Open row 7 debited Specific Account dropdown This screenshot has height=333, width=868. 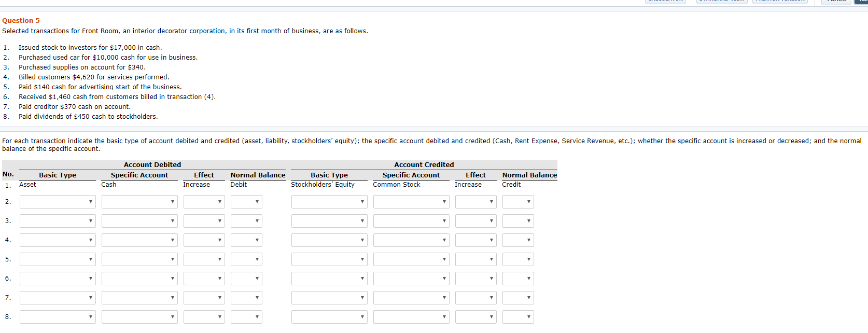click(139, 298)
